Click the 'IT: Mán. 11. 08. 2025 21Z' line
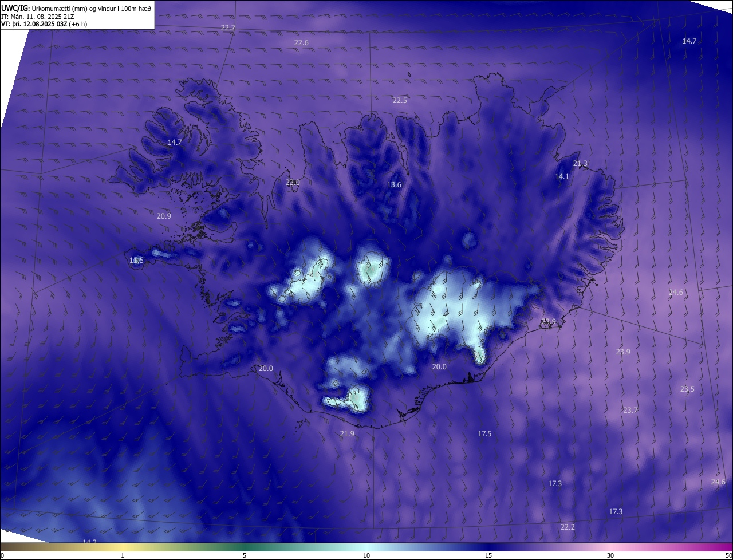The image size is (733, 560). pos(38,17)
